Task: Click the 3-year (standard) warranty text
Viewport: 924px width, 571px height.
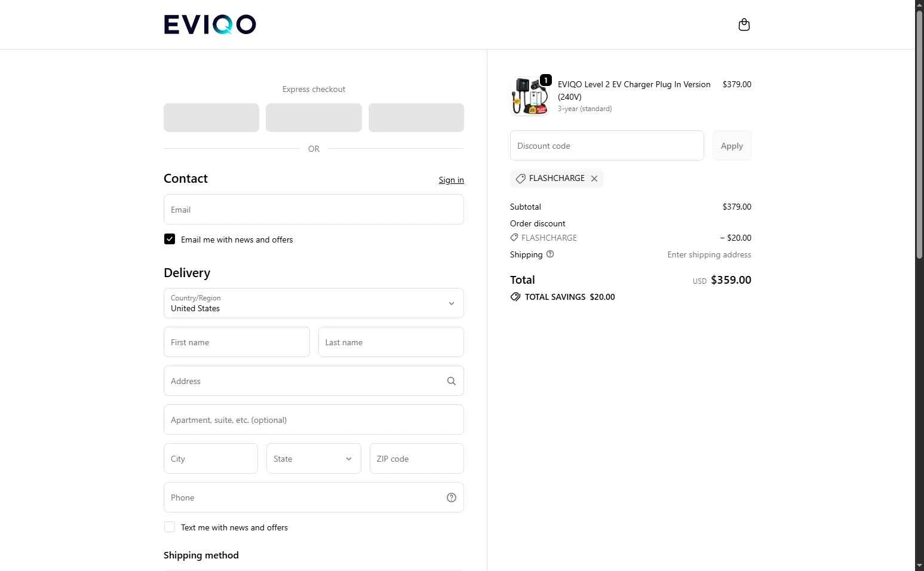Action: point(585,109)
